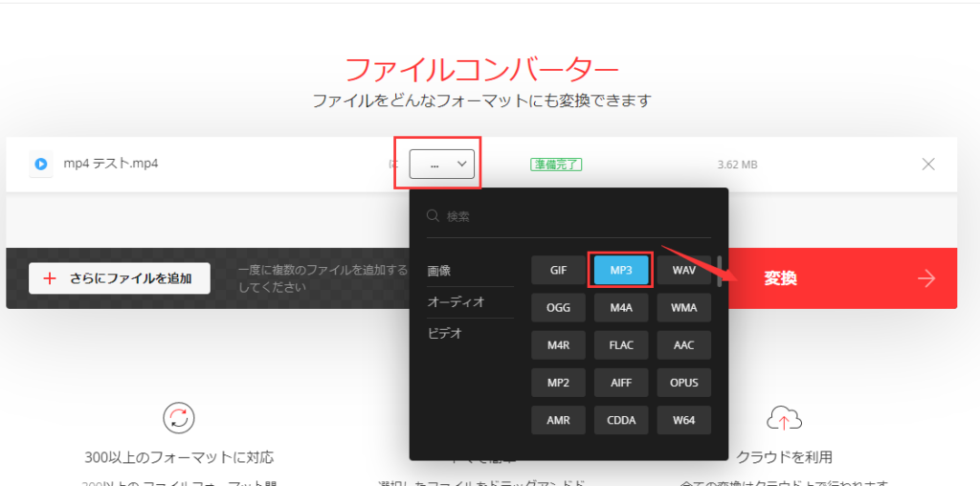Select the ビデオ category
The width and height of the screenshot is (980, 486).
444,333
